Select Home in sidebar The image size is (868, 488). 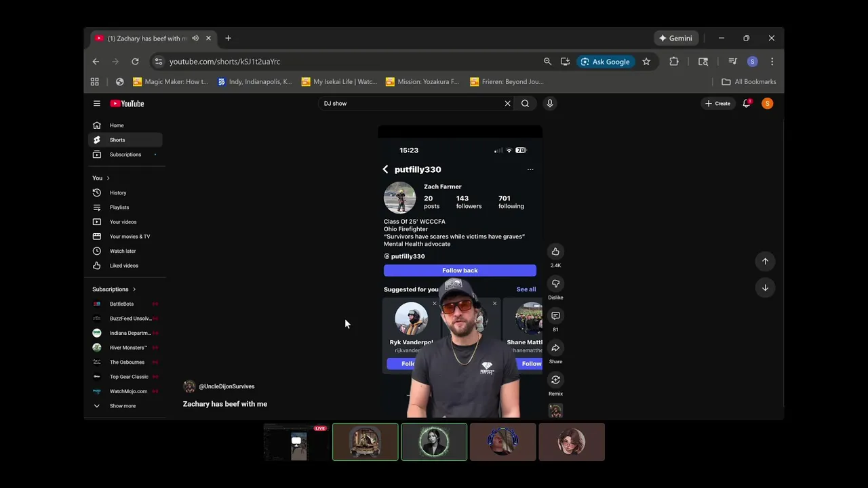[125, 125]
